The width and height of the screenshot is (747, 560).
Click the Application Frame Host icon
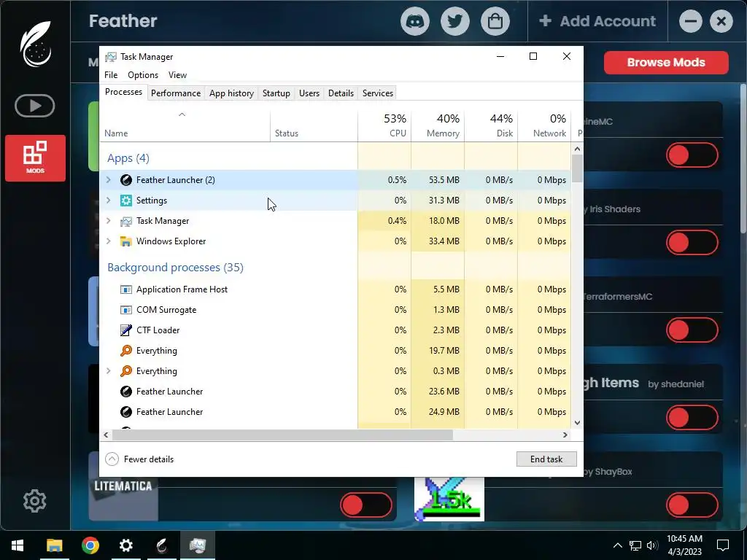(x=125, y=289)
